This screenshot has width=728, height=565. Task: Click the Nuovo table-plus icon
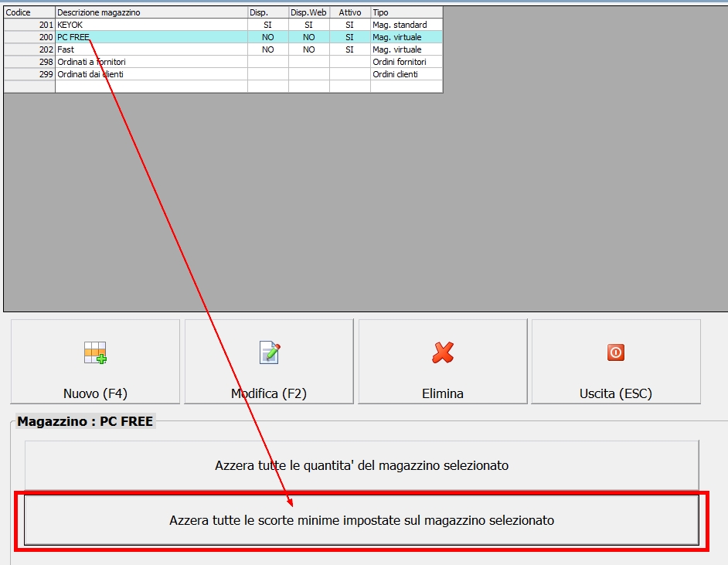click(x=95, y=352)
